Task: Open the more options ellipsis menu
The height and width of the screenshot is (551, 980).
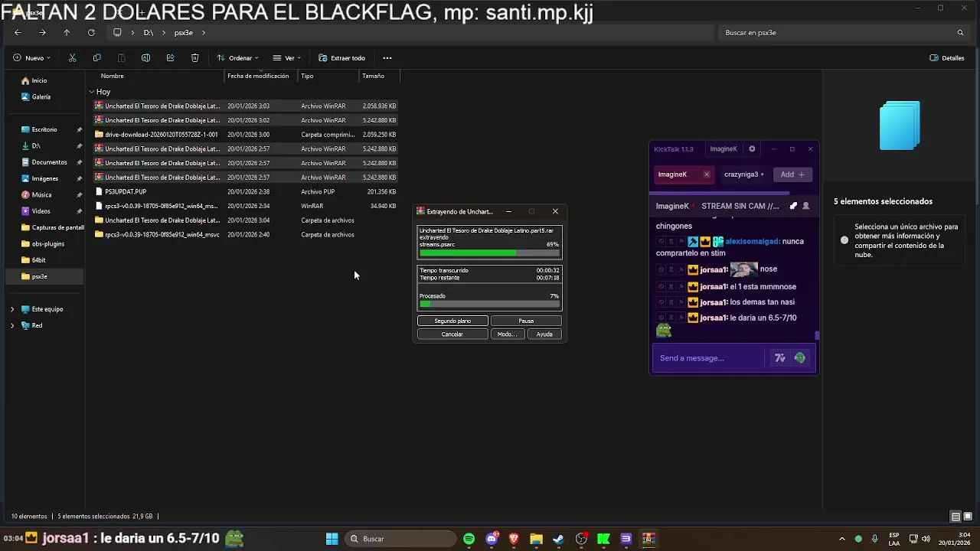Action: (387, 58)
